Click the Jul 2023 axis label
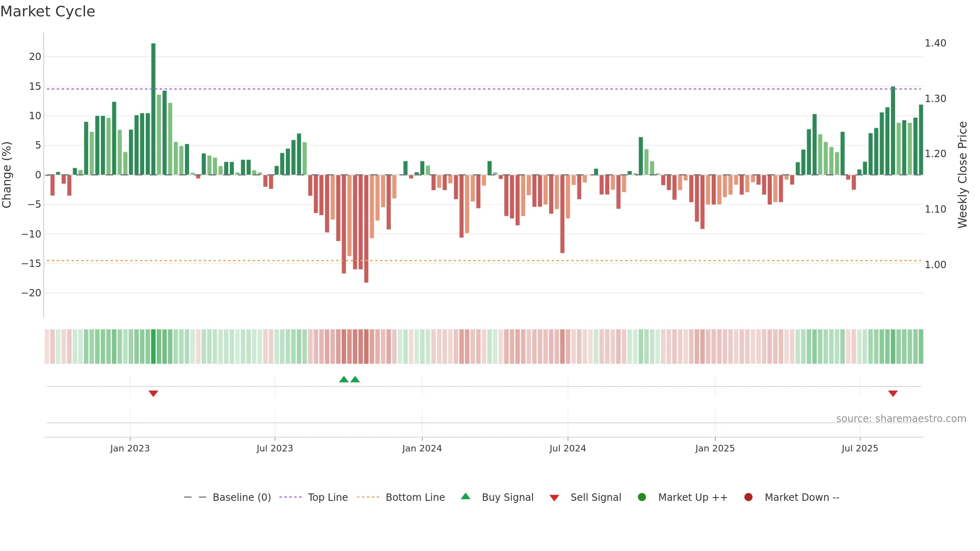 (x=275, y=448)
